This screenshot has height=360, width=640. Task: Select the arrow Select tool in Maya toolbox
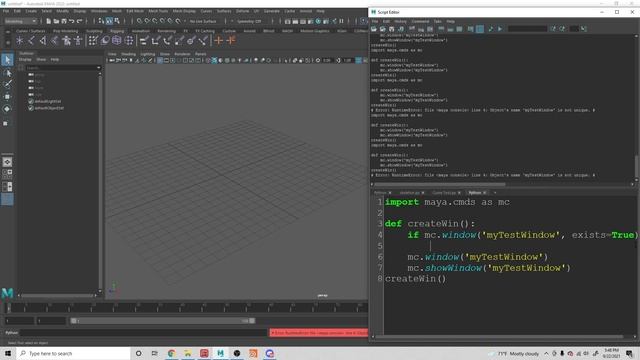tap(7, 60)
